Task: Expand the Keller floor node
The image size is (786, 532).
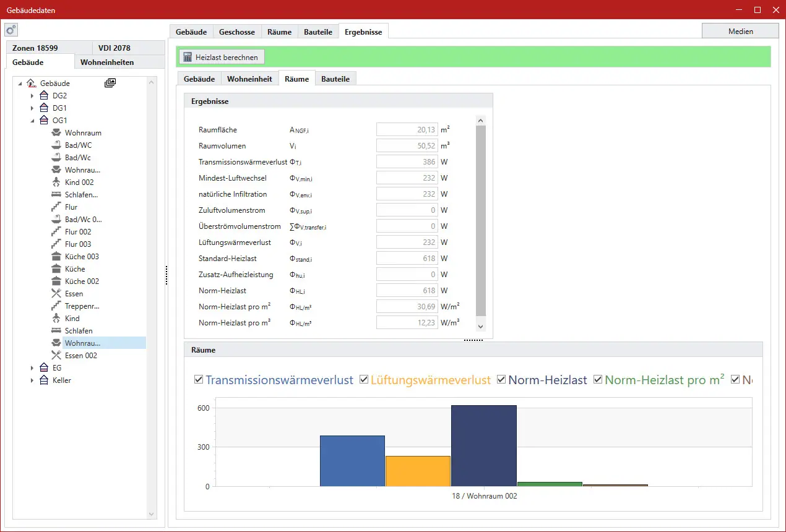Action: [33, 380]
